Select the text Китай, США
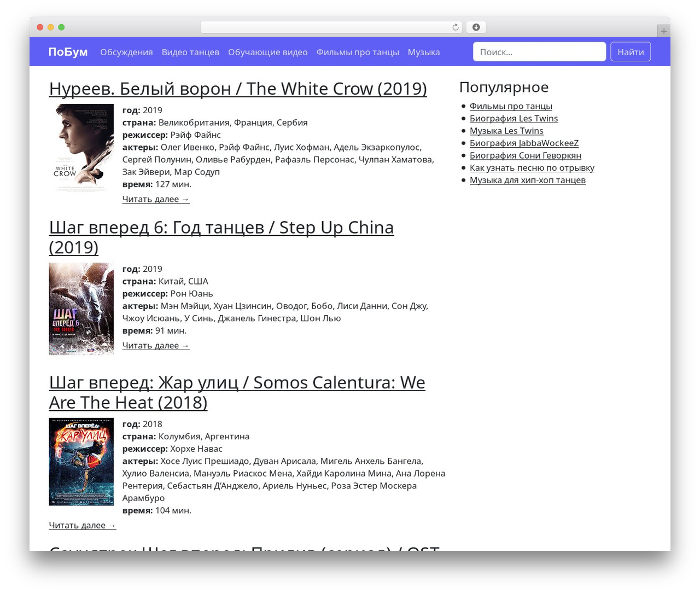 coord(183,282)
